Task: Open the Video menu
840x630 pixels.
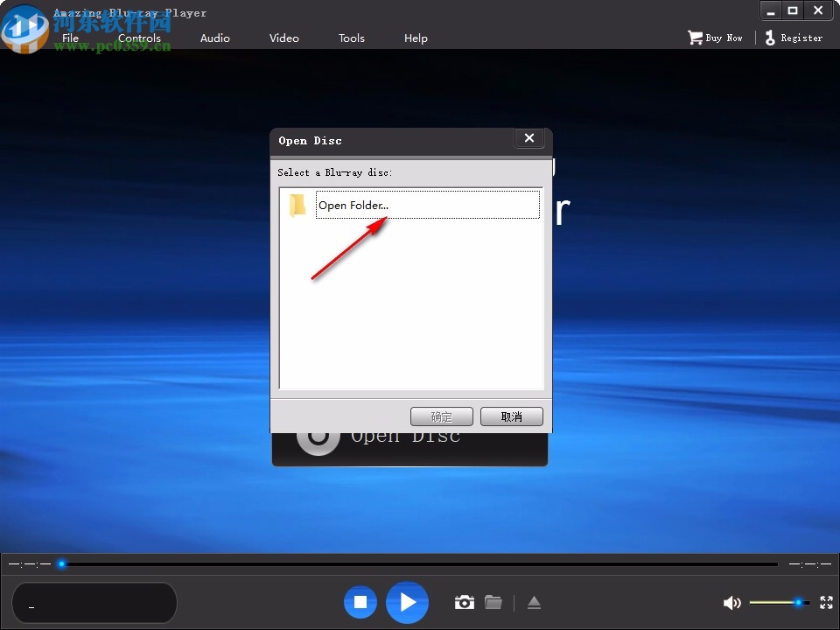Action: [283, 38]
